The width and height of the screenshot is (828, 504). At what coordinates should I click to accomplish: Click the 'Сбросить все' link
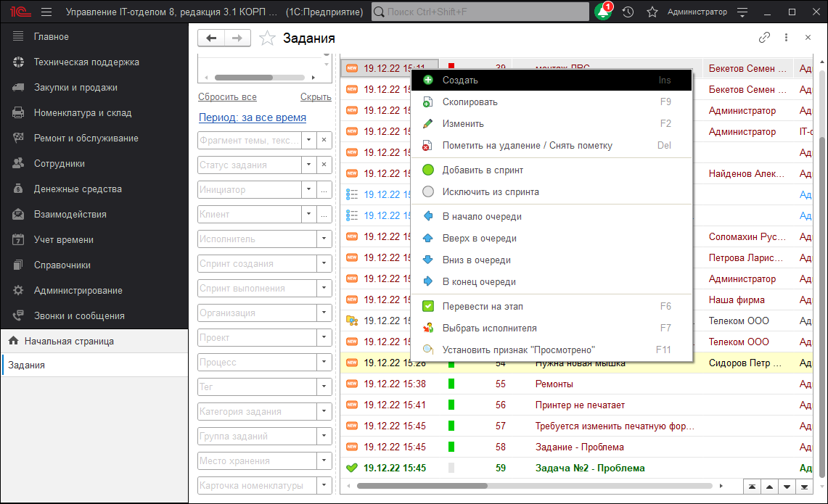pos(227,97)
